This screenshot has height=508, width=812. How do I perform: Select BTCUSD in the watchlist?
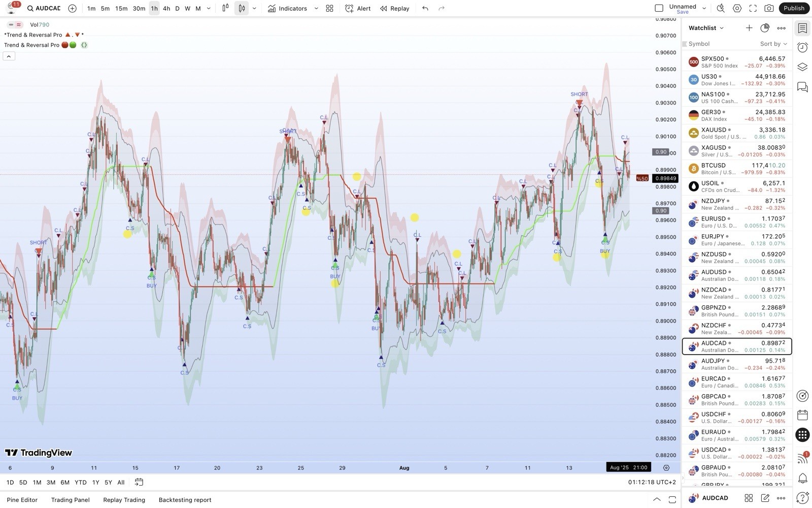736,169
